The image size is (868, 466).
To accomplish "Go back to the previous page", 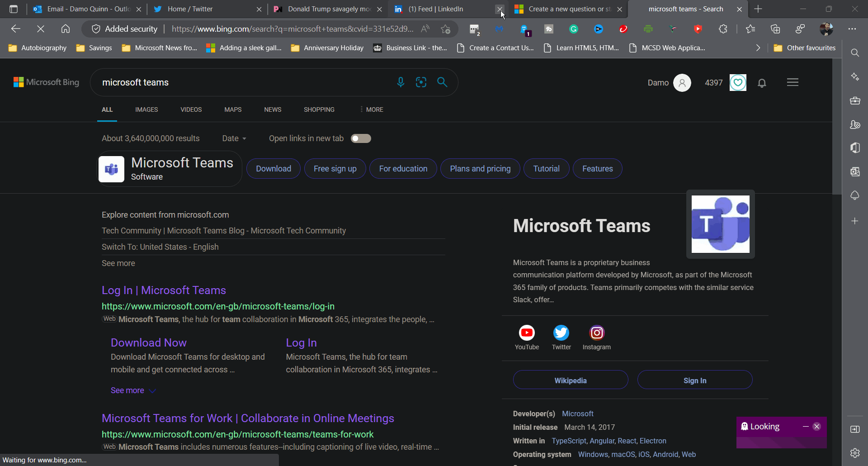I will [16, 29].
